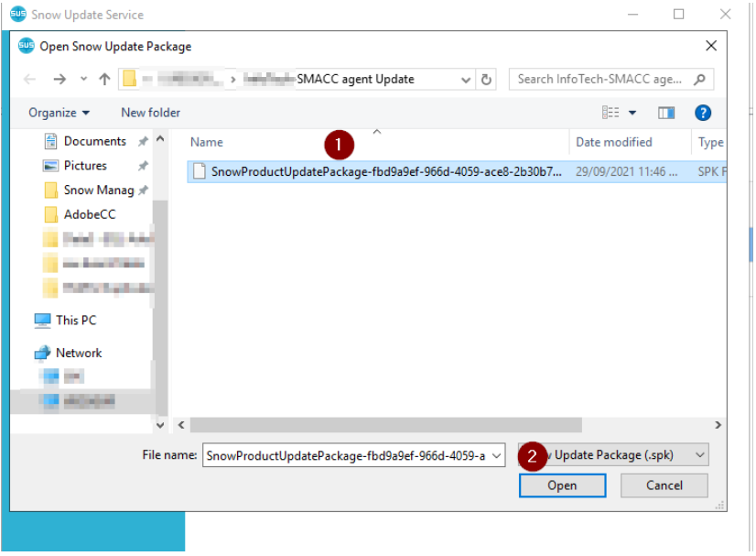
Task: Minimize the Snow Update Service window
Action: coord(633,15)
